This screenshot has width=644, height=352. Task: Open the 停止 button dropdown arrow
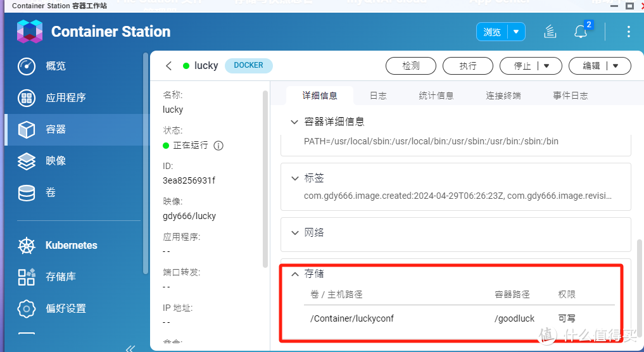(x=546, y=66)
